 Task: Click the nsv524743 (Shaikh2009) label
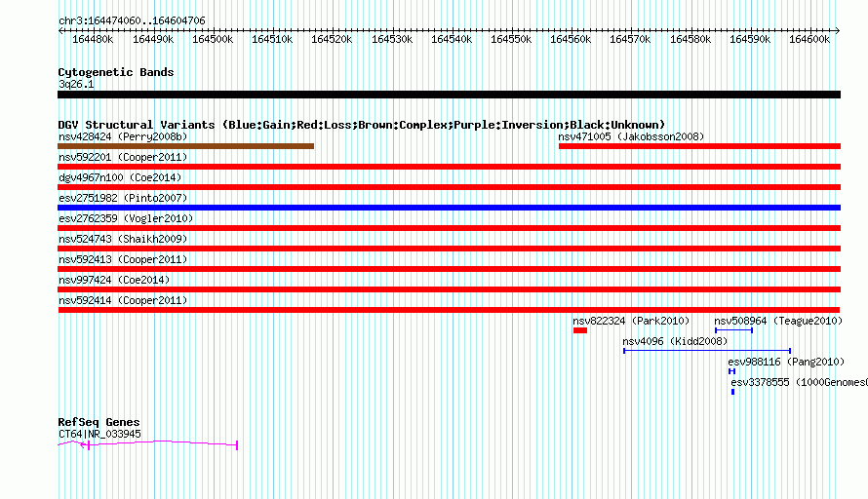[123, 239]
